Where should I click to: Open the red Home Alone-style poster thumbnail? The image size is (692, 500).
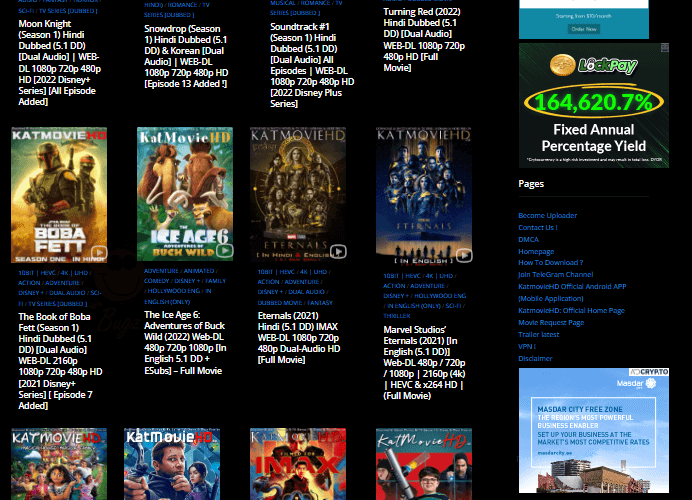tap(424, 464)
